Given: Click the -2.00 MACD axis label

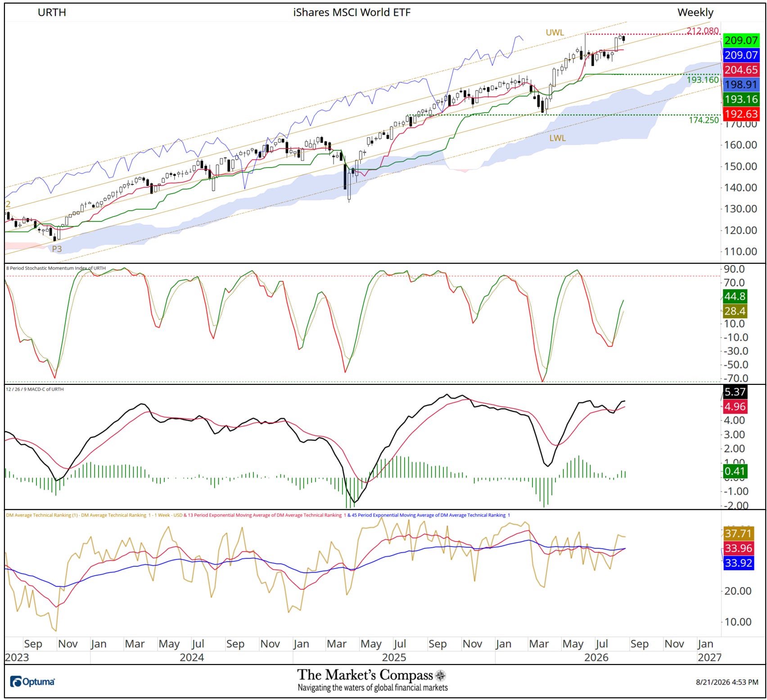Looking at the screenshot, I should tap(735, 505).
